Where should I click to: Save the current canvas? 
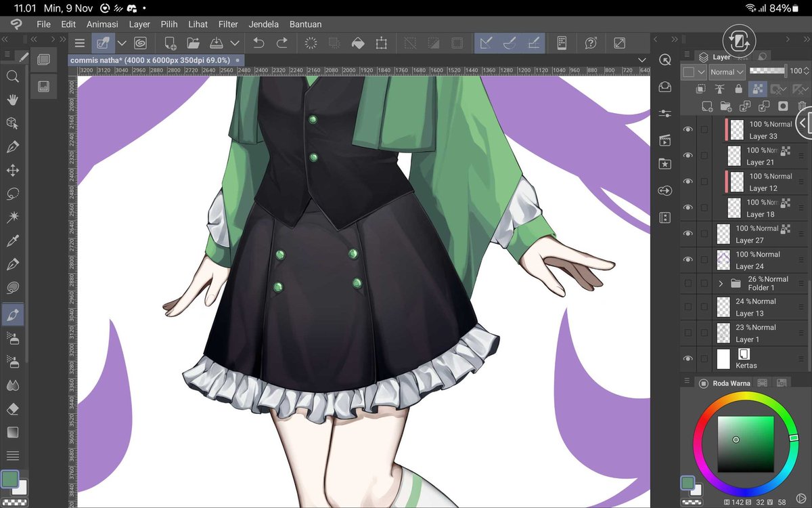point(217,43)
